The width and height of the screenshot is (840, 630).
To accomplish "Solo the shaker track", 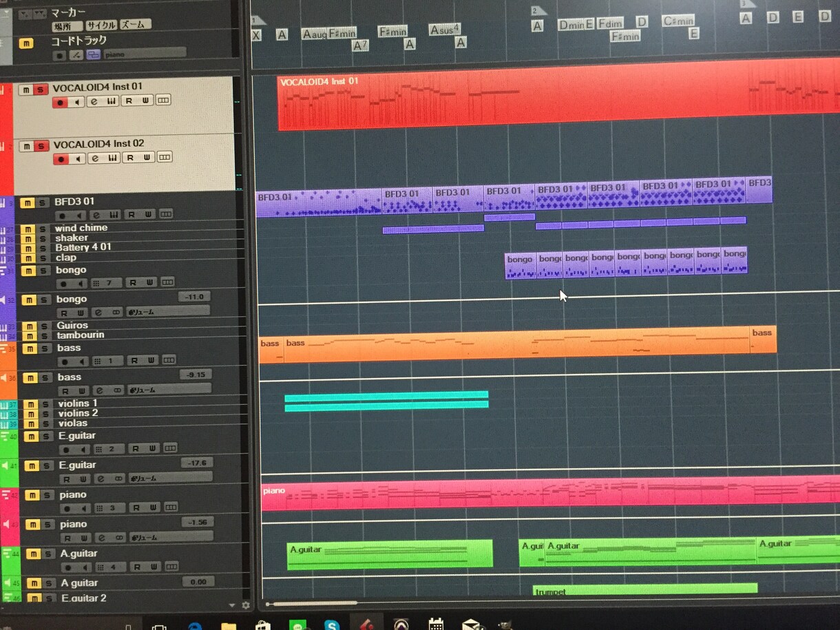I will point(43,239).
